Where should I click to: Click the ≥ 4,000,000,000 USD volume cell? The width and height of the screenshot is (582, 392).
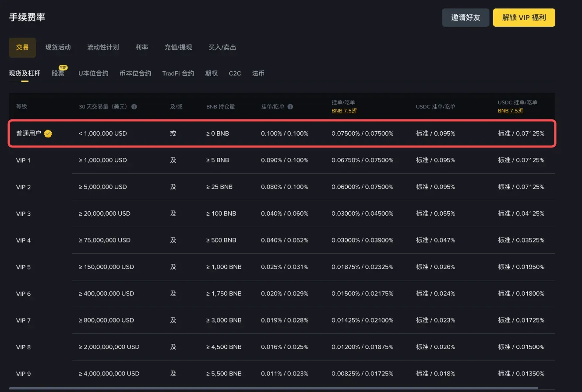pyautogui.click(x=109, y=374)
